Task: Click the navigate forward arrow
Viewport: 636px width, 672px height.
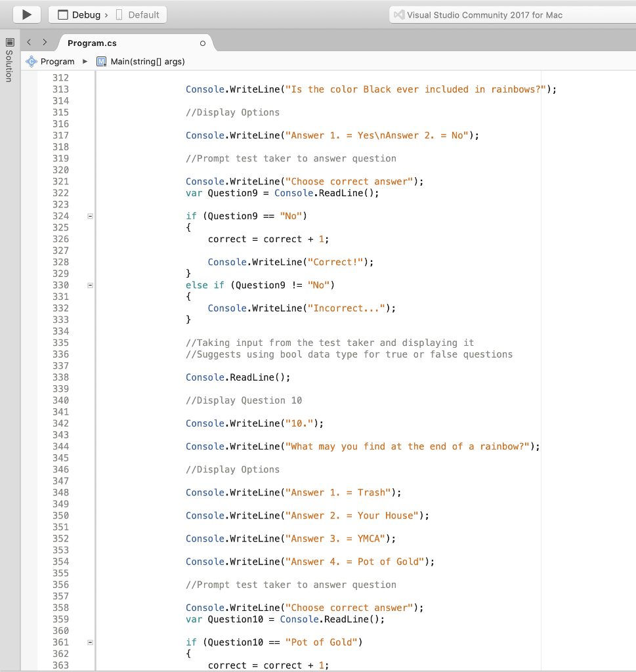Action: [44, 41]
